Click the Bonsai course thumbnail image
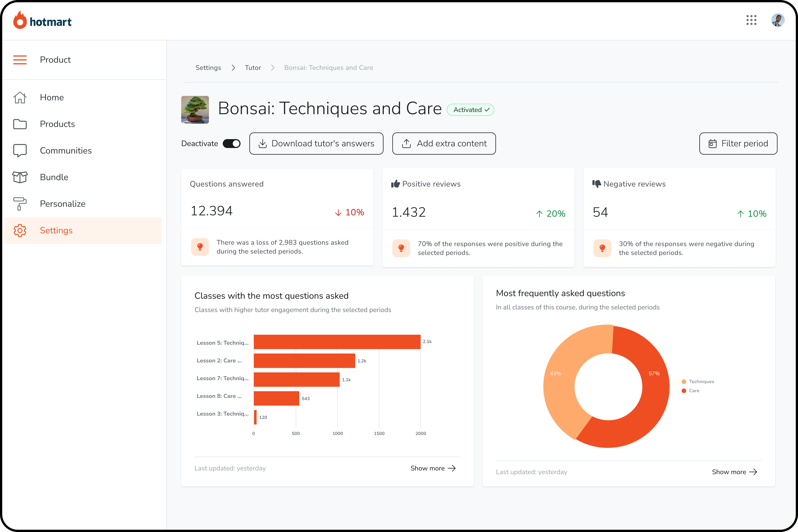 pyautogui.click(x=195, y=110)
